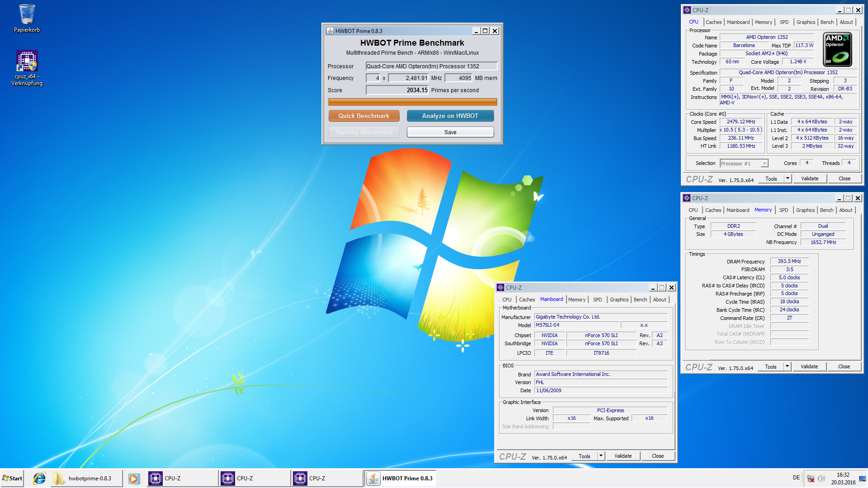Screen dimensions: 868x488
Task: Click the NB Frequency value 1652.7 MHz
Action: (x=823, y=242)
